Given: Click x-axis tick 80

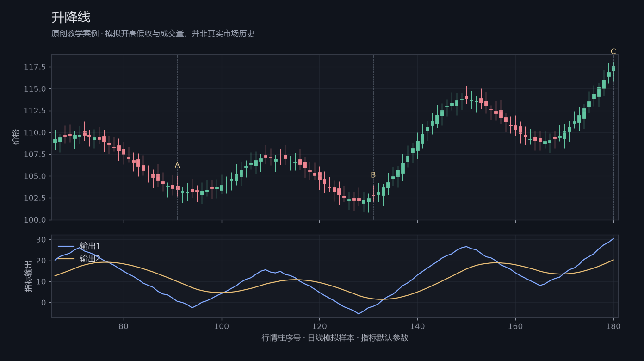Looking at the screenshot, I should [x=124, y=326].
